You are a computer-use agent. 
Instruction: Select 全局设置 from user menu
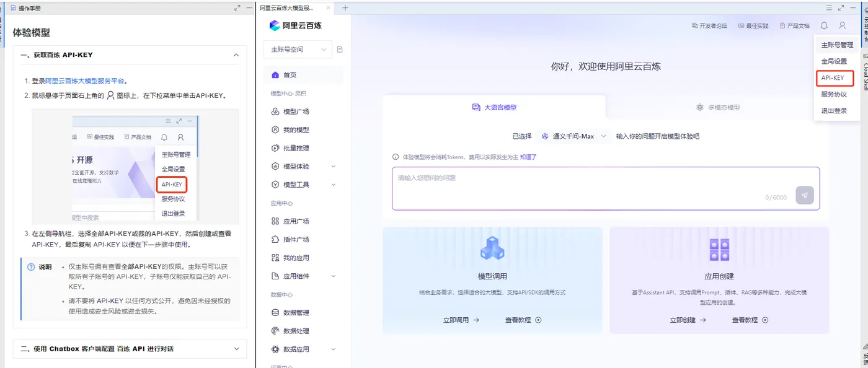(834, 61)
